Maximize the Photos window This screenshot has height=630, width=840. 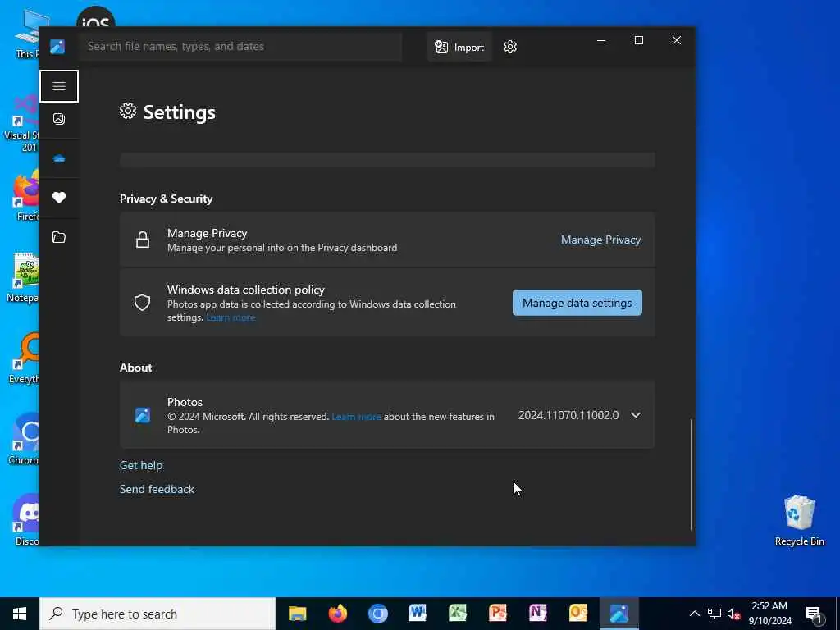638,40
